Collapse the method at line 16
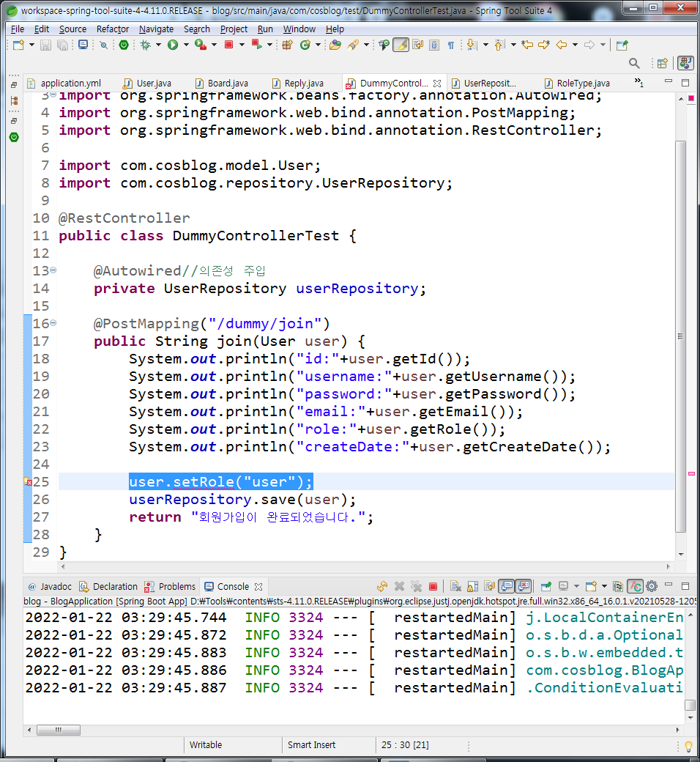This screenshot has width=700, height=762. pos(53,322)
